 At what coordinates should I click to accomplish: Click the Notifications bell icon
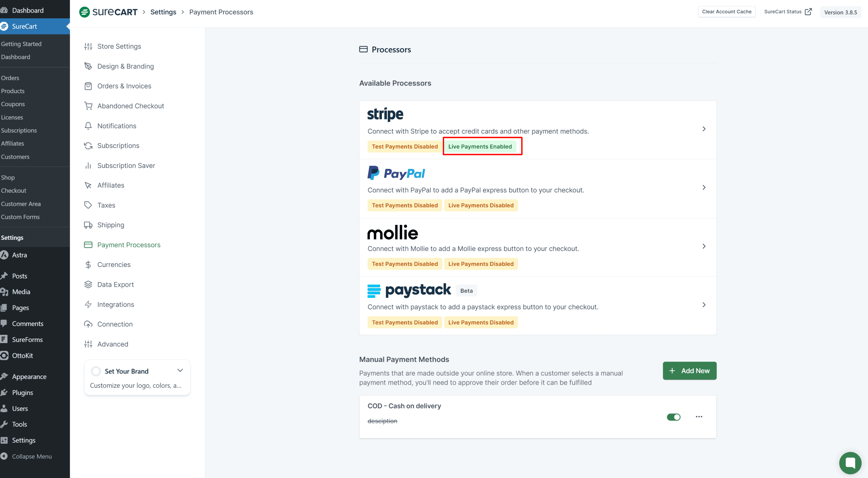click(88, 126)
